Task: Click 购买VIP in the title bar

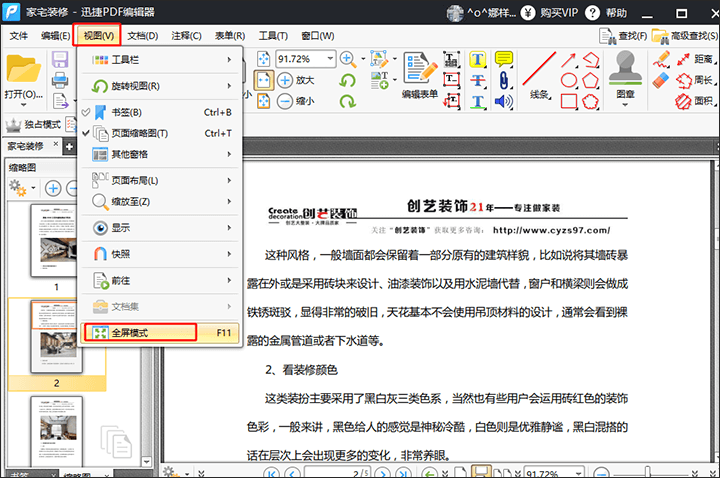Action: (x=556, y=12)
